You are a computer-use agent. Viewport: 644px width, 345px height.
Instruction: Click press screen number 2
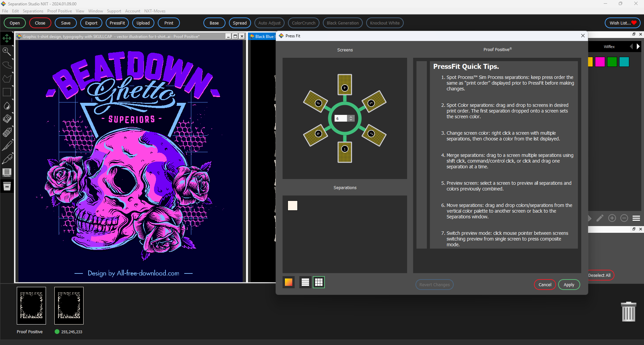[374, 135]
